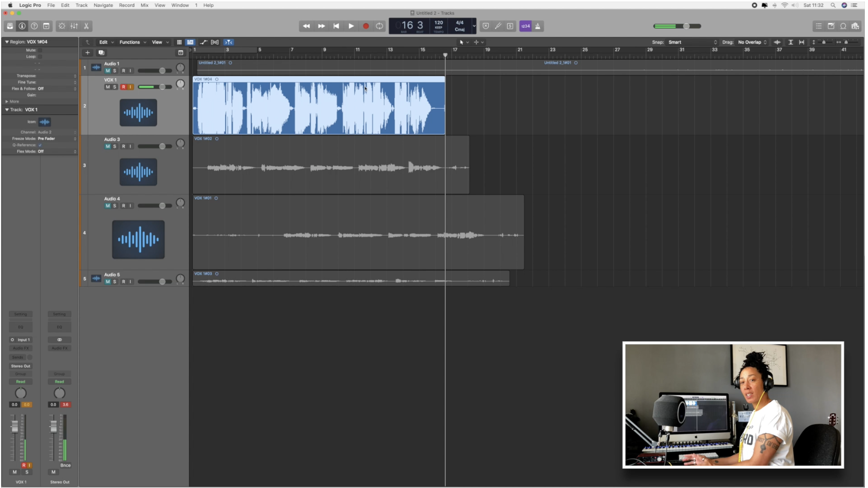Adjust the VOX 1 track volume slider
Viewport: 868px width, 488px height.
point(155,87)
